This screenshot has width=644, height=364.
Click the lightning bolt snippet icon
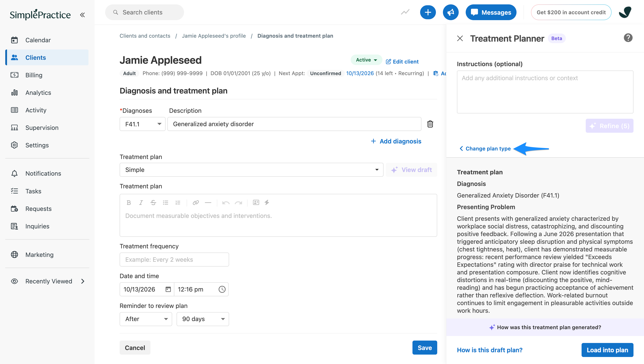pyautogui.click(x=267, y=203)
